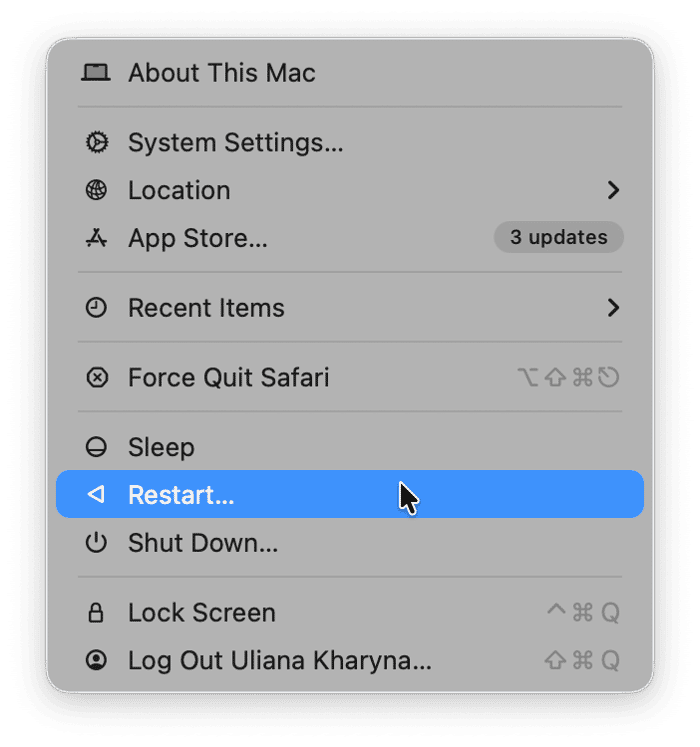Choose Restart... from the menu
Screen dimensions: 700x747
pyautogui.click(x=181, y=494)
